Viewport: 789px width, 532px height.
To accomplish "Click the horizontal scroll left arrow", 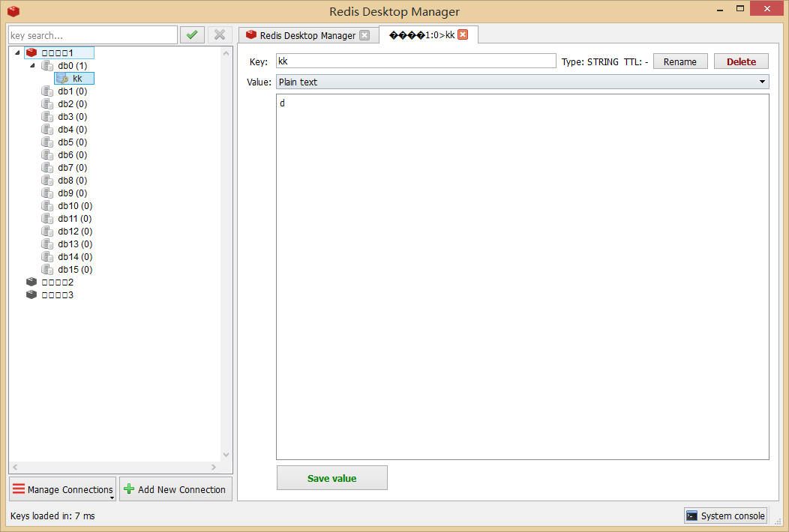I will pyautogui.click(x=15, y=467).
